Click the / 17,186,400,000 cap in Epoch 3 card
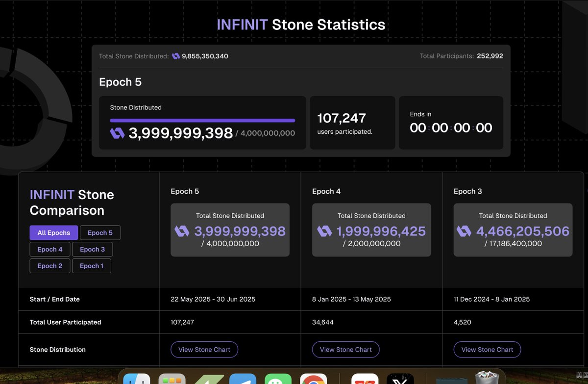Screen dimensions: 588x384 (513, 244)
